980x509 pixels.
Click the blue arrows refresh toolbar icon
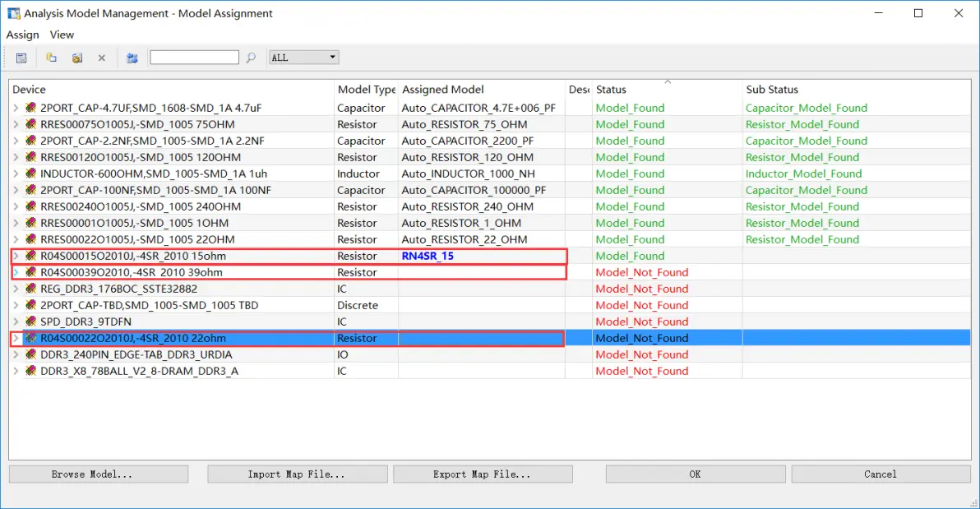132,58
